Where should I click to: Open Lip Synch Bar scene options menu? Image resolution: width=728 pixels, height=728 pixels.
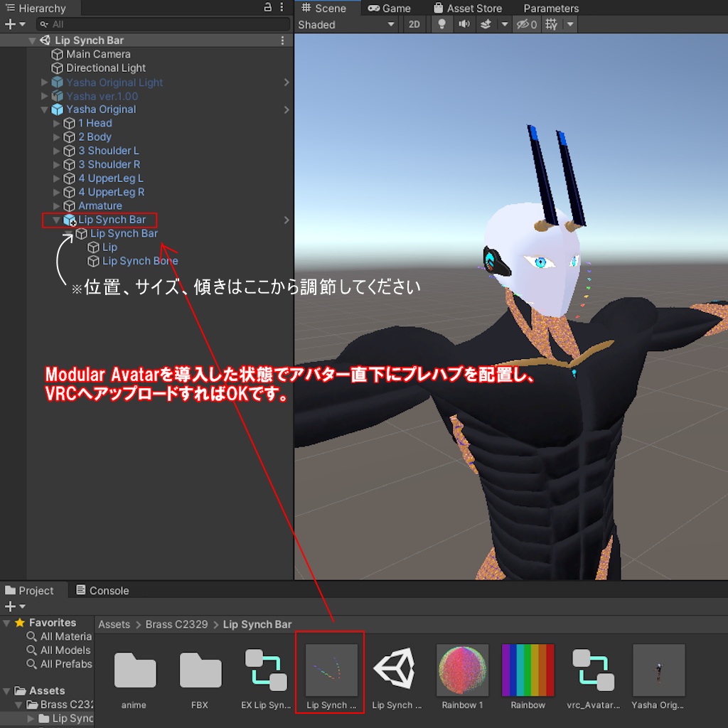pos(282,41)
